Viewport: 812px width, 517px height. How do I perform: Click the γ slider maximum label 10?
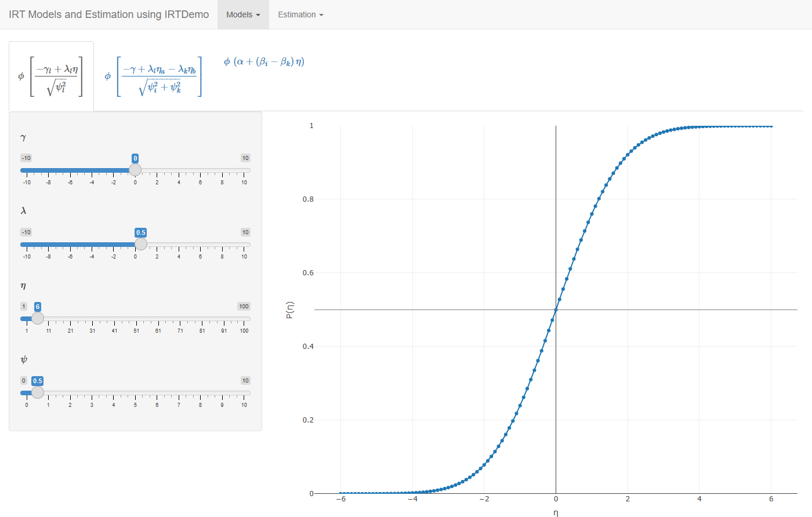245,158
